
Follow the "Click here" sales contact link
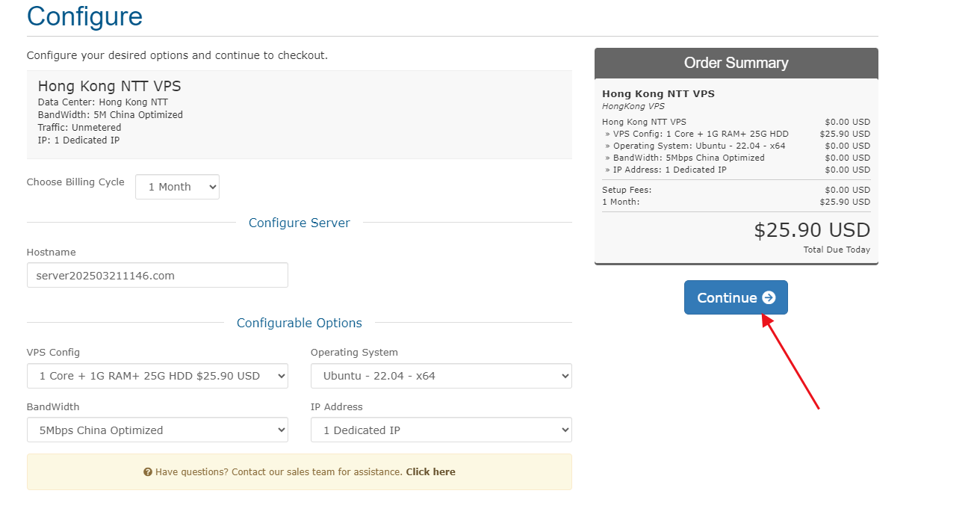(430, 472)
